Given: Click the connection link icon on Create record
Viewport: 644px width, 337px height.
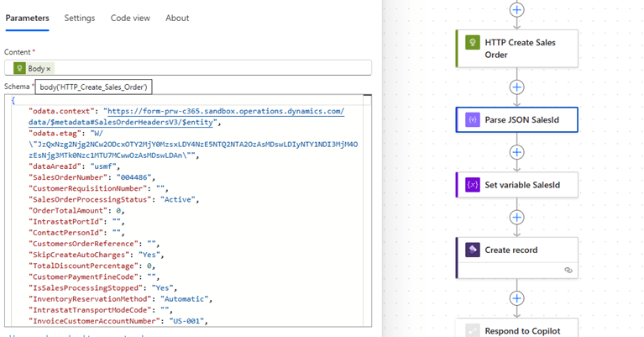Looking at the screenshot, I should click(568, 270).
